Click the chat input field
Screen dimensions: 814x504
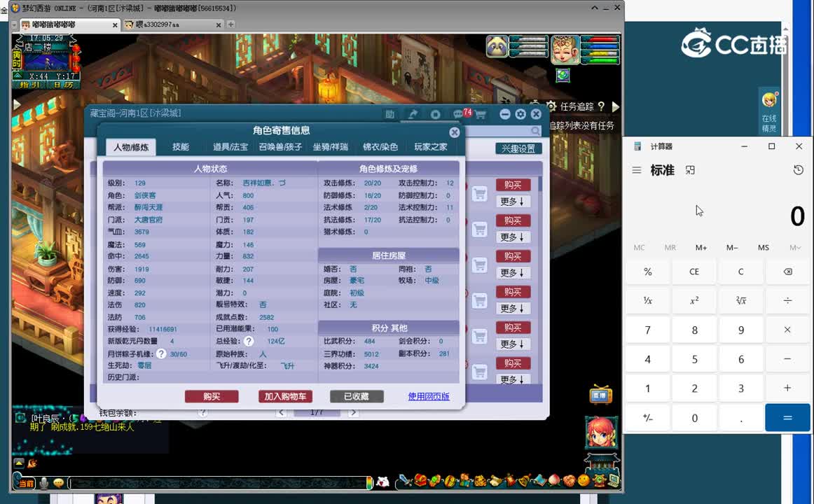click(x=218, y=483)
